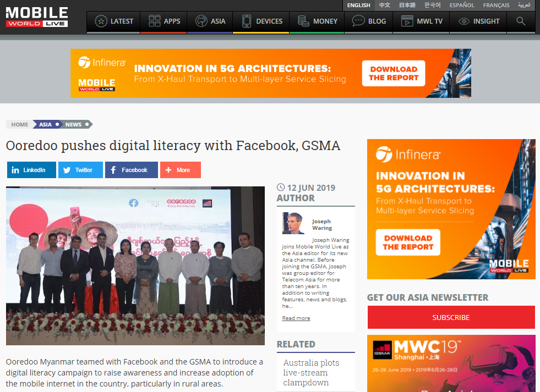Open the Devices navigation section

[x=261, y=21]
